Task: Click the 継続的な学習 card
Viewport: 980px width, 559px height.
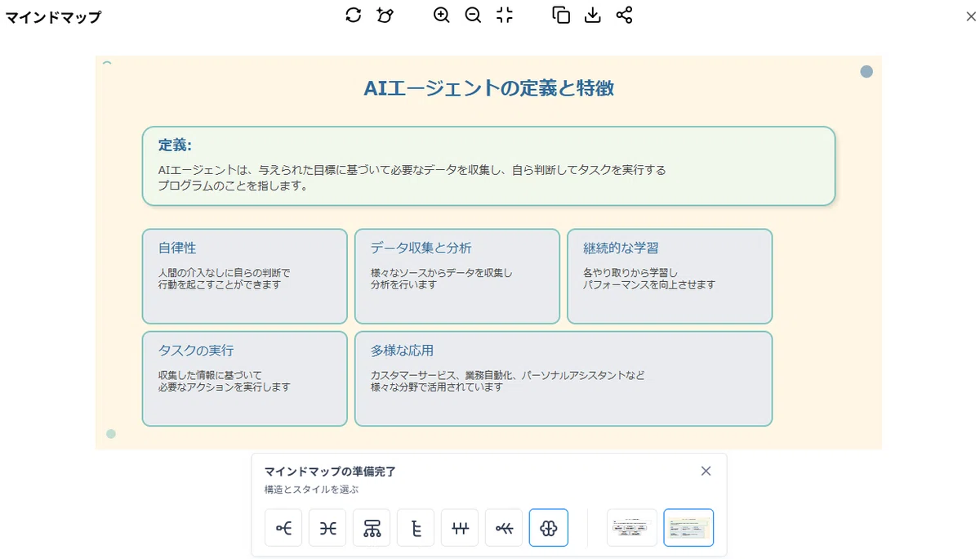Action: pos(670,276)
